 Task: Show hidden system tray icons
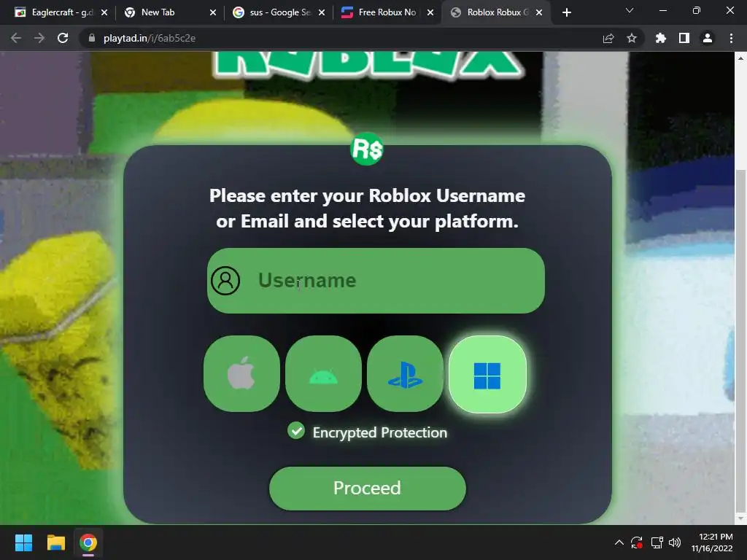pos(619,542)
